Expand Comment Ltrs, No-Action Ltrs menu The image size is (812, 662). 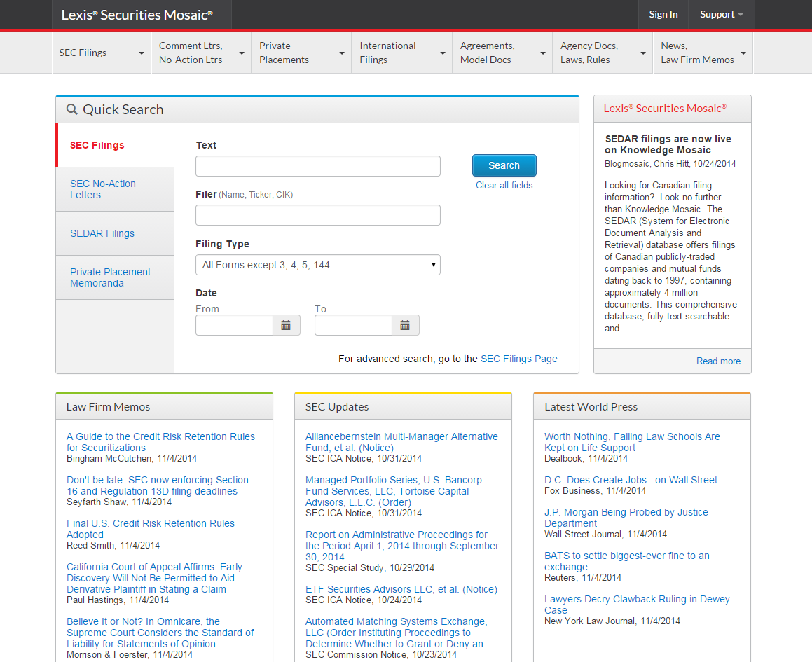click(202, 53)
